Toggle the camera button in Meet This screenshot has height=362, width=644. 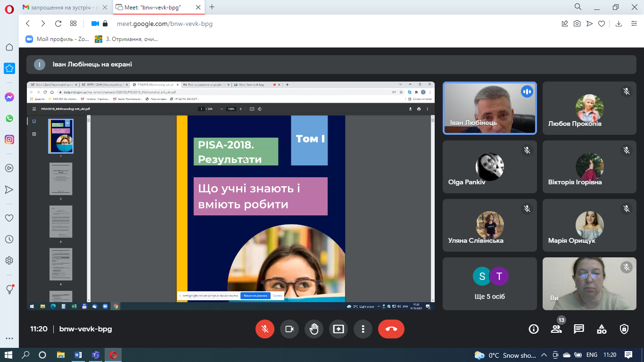coord(289,329)
